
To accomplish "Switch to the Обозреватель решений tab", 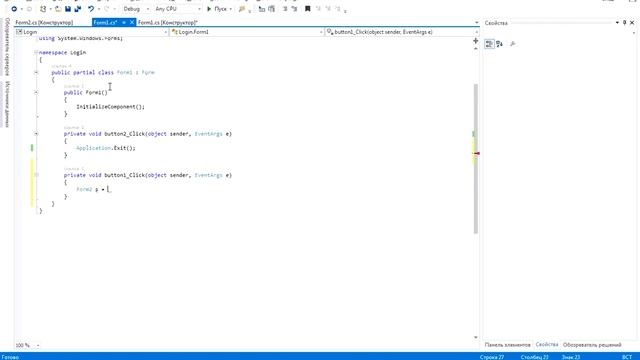I will point(592,345).
